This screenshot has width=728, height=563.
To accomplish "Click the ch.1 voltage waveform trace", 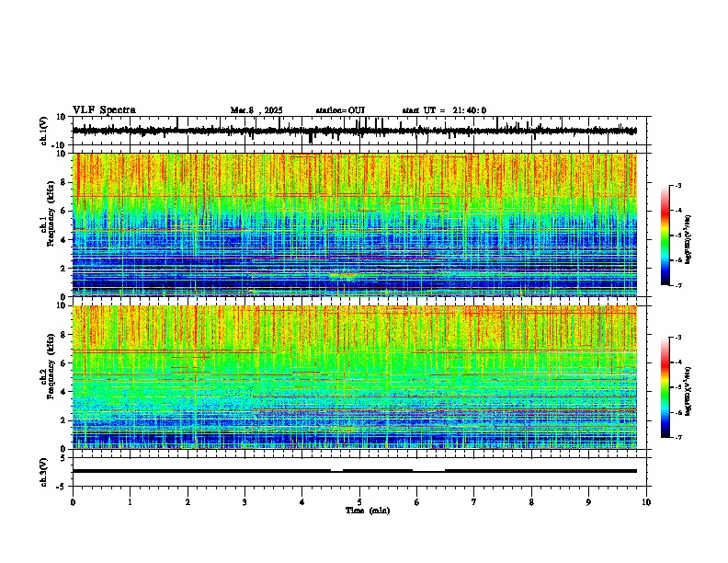I will coord(354,131).
